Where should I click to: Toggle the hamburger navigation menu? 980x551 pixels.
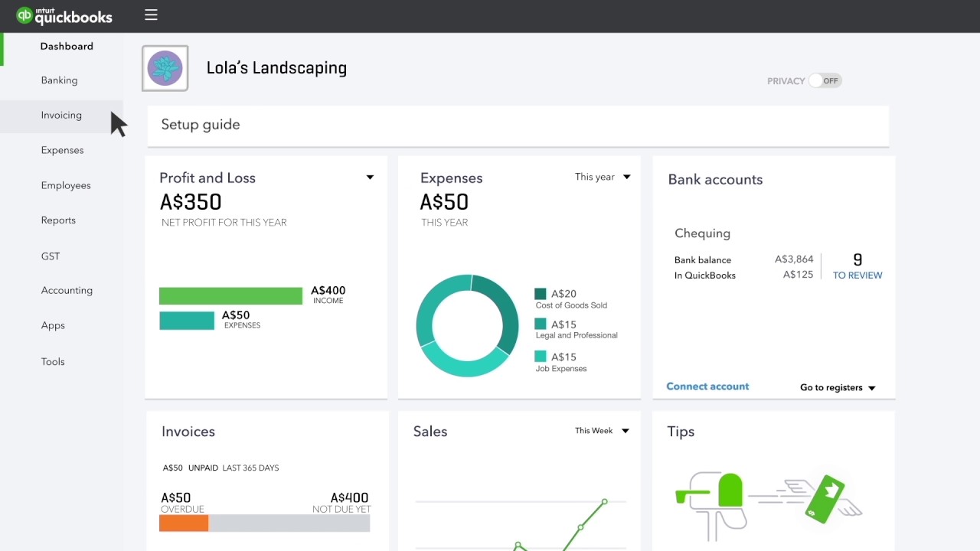151,15
